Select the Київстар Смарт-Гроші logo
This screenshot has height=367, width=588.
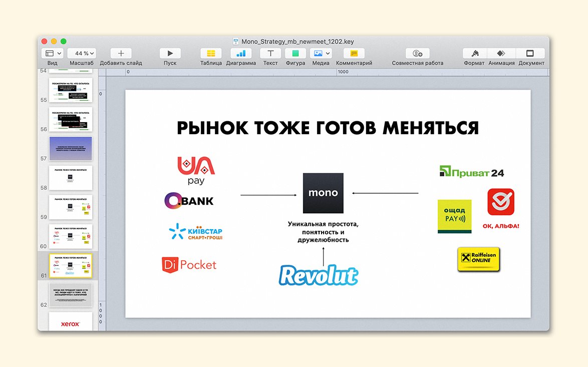tap(195, 232)
